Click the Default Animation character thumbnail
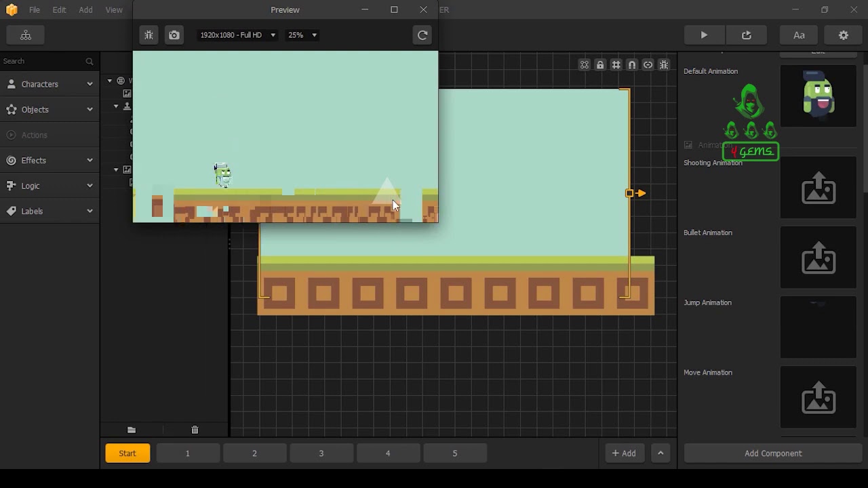Screen dimensions: 868x488 (x=818, y=96)
